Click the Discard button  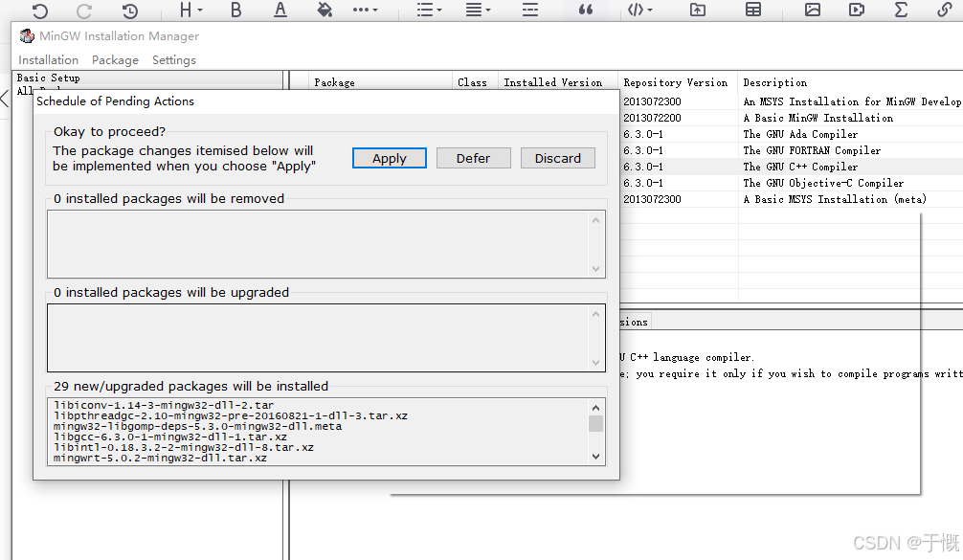(558, 158)
